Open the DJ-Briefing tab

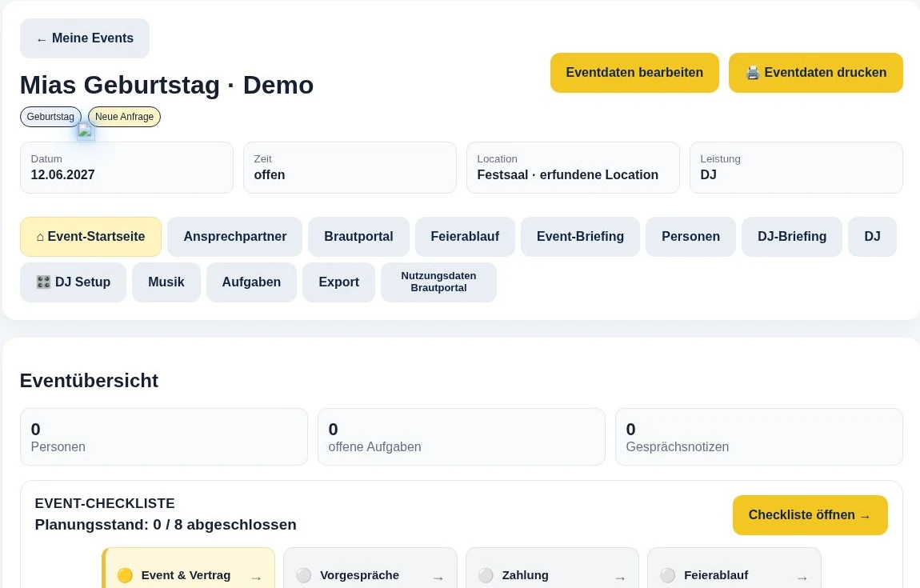tap(791, 237)
